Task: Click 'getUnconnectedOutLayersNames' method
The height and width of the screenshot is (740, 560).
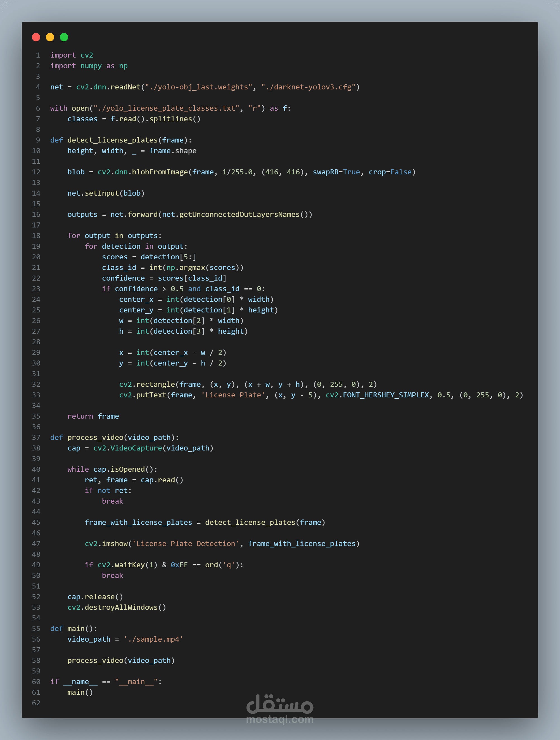Action: pyautogui.click(x=239, y=214)
